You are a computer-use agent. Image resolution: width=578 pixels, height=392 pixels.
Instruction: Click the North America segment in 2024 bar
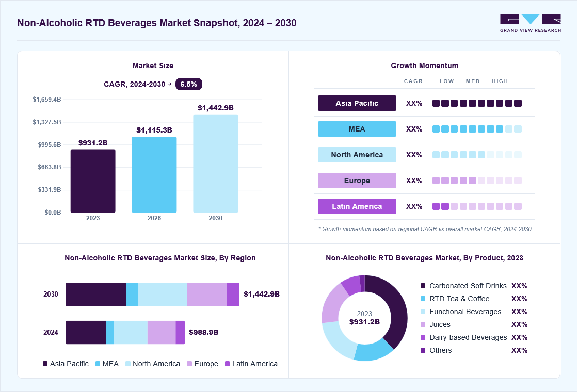(131, 332)
